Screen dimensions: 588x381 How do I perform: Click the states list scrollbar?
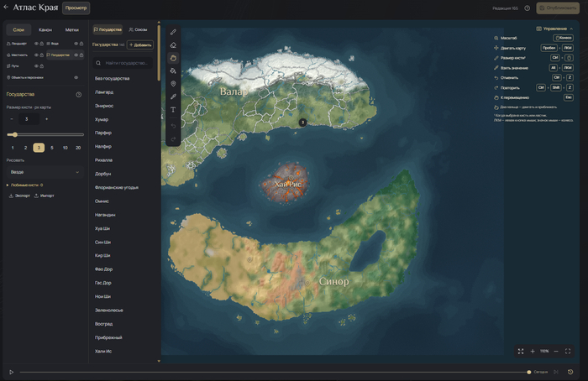point(159,52)
